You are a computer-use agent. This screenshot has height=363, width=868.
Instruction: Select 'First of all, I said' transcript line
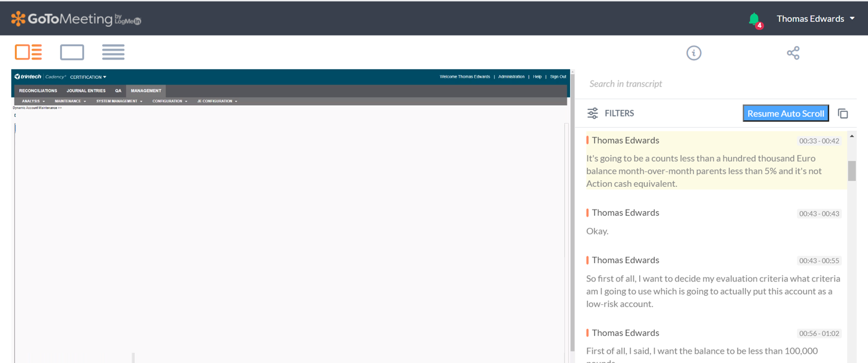702,351
